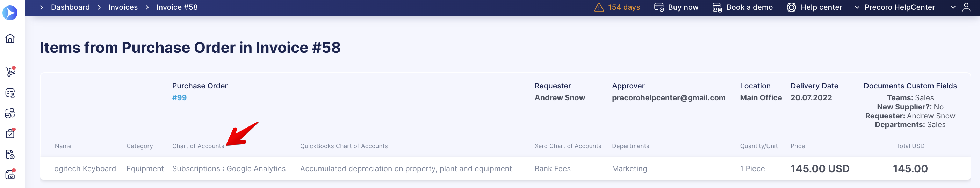The height and width of the screenshot is (188, 980).
Task: Click Book a demo
Action: [x=742, y=7]
